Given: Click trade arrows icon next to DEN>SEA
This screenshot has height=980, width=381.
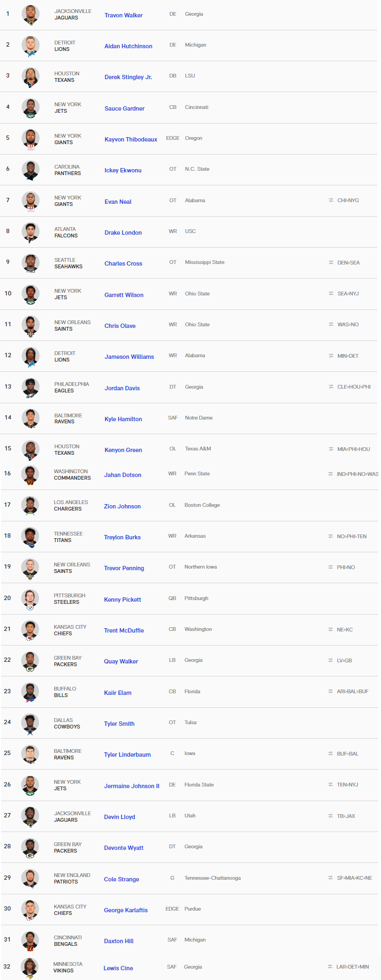Looking at the screenshot, I should click(331, 263).
